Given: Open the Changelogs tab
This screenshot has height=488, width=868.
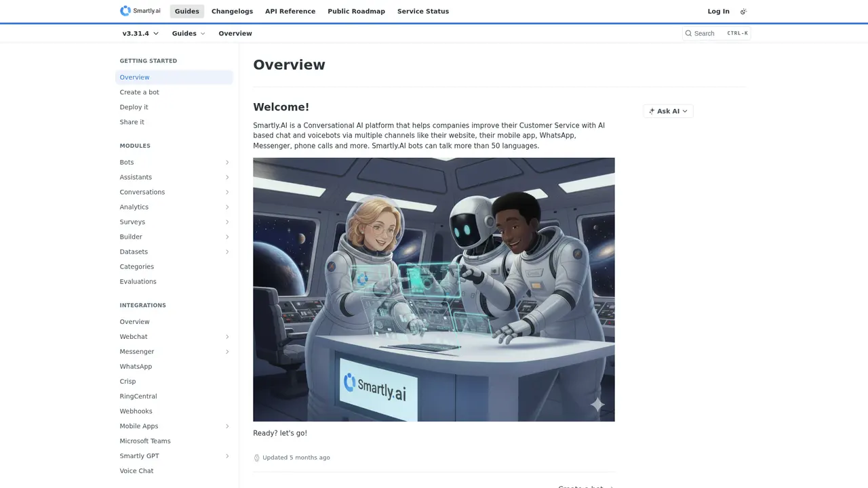Looking at the screenshot, I should [x=232, y=12].
